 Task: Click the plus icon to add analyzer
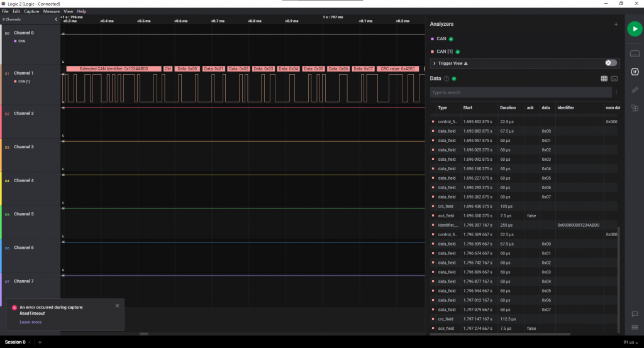pos(616,24)
